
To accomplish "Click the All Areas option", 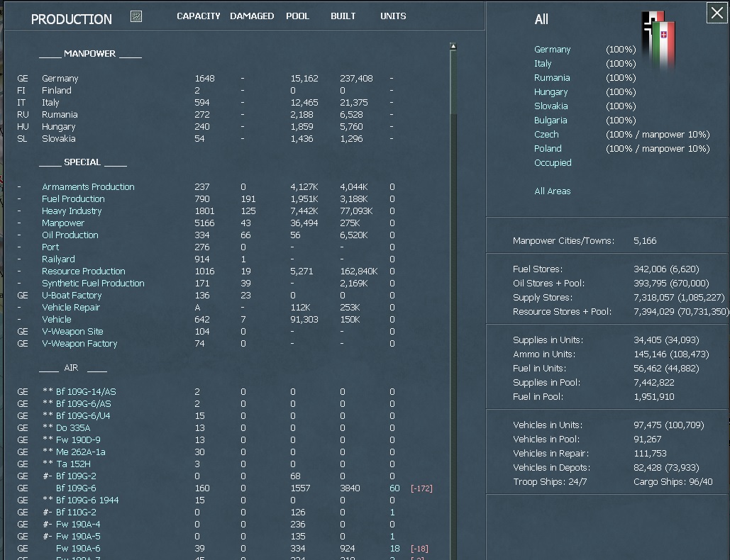I will click(551, 191).
